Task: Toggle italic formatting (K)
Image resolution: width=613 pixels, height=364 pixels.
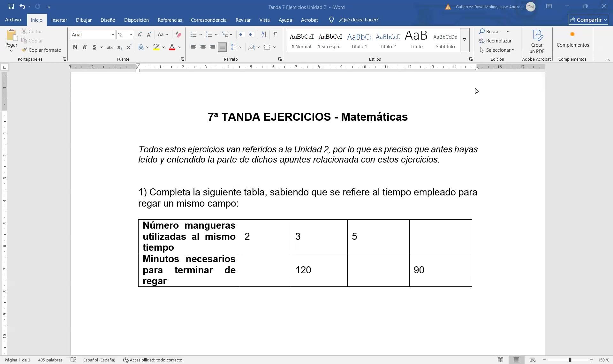Action: (85, 47)
